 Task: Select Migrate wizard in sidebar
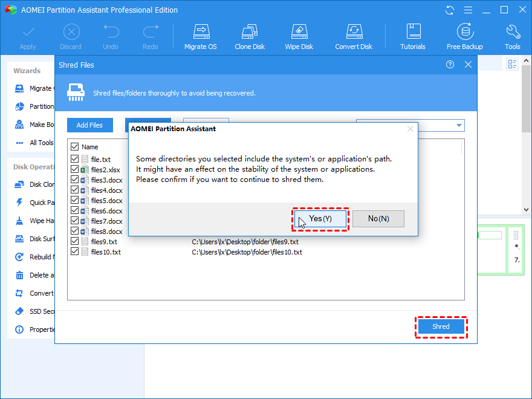click(x=34, y=88)
